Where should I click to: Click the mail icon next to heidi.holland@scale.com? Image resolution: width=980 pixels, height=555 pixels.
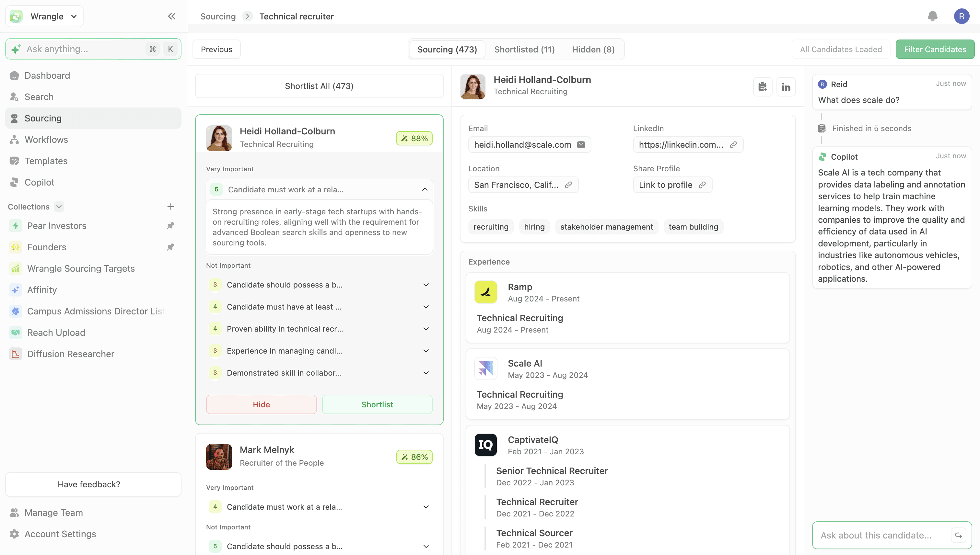pos(581,144)
